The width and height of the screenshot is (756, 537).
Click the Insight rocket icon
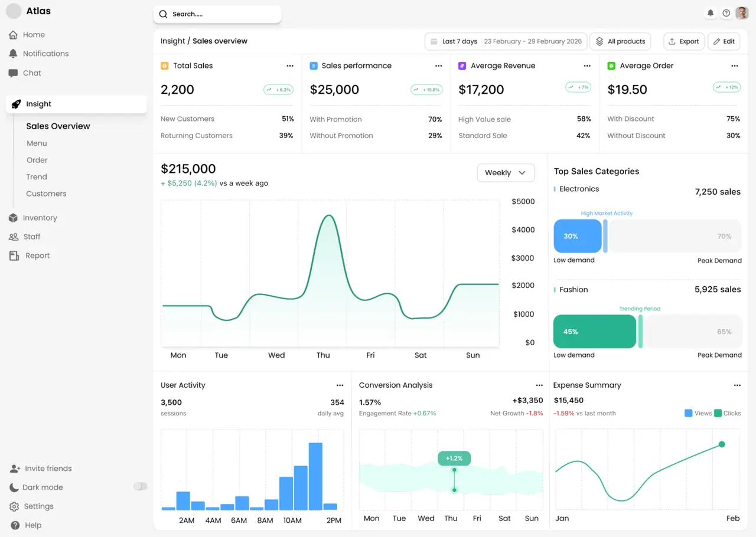click(16, 104)
